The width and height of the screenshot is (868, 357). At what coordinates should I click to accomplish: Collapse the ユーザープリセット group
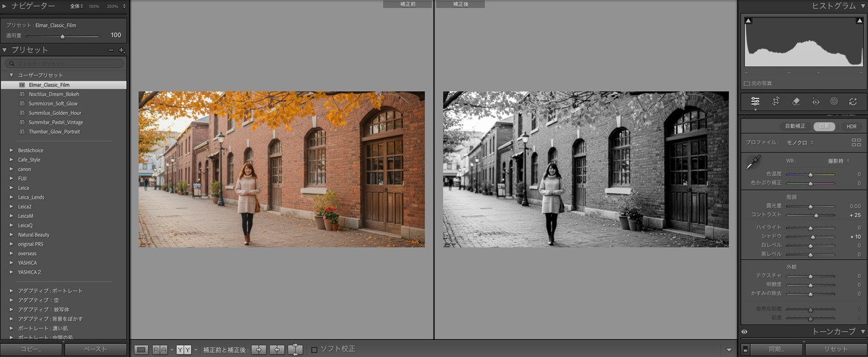click(x=12, y=75)
